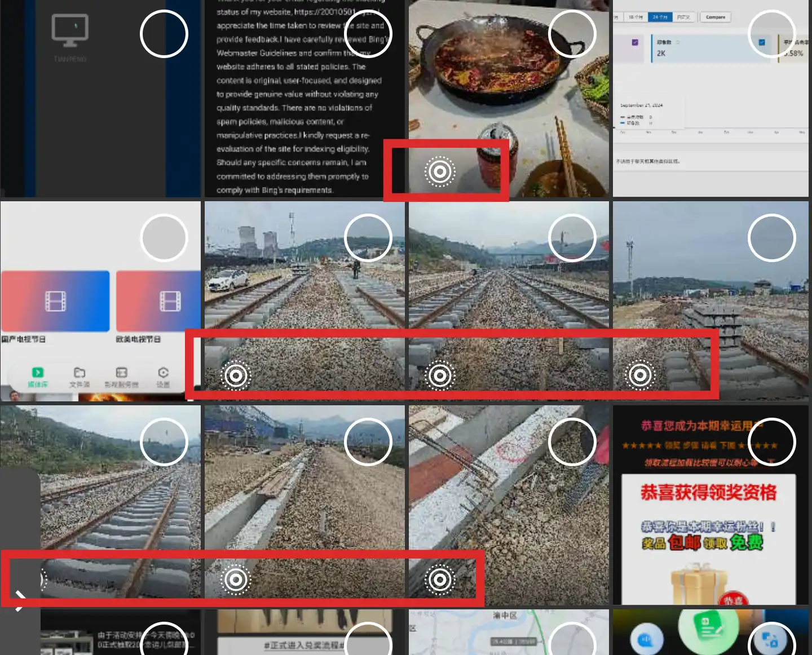812x655 pixels.
Task: Tap live photo icon on railway photo with white car
Action: click(x=236, y=375)
